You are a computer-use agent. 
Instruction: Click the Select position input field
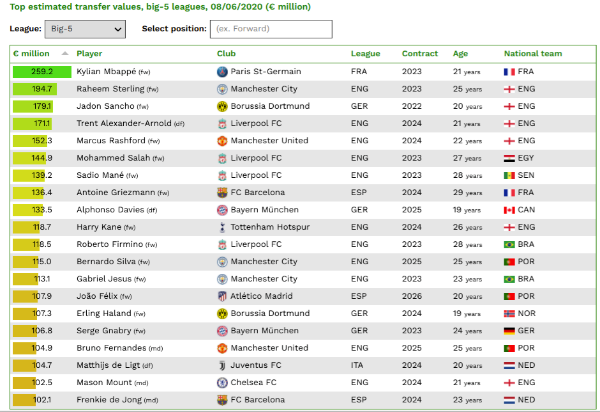coord(271,29)
